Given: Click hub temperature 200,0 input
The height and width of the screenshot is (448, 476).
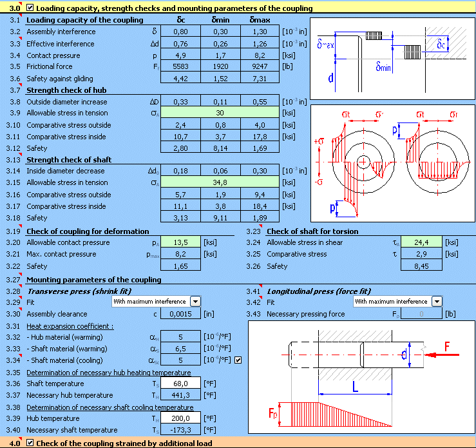Looking at the screenshot, I should point(180,418).
